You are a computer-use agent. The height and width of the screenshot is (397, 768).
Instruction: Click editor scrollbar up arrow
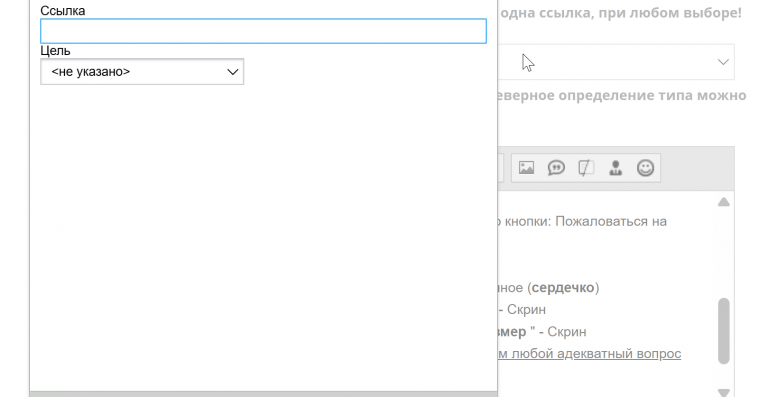(724, 202)
